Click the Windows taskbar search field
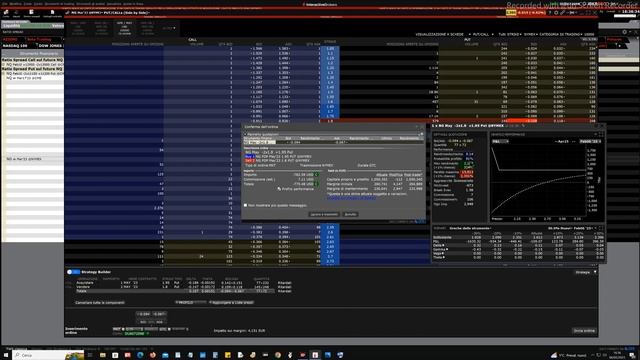This screenshot has width=640, height=360. click(x=48, y=355)
